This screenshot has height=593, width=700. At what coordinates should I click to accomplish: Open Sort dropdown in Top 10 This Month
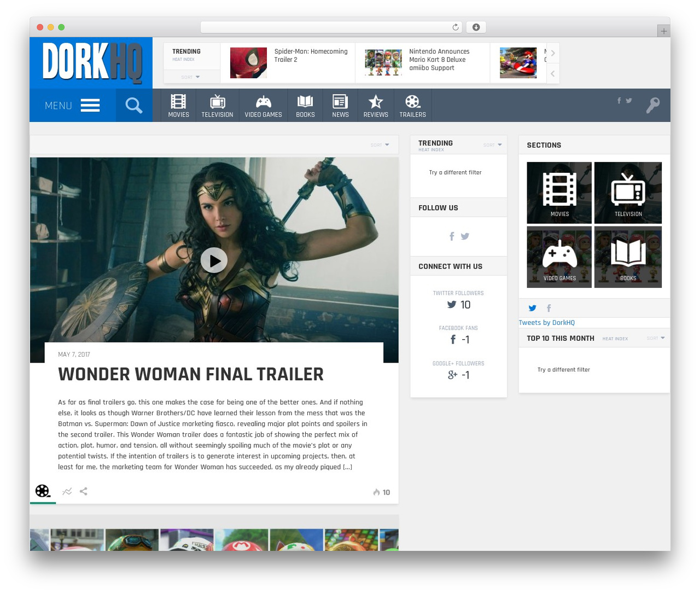tap(656, 338)
